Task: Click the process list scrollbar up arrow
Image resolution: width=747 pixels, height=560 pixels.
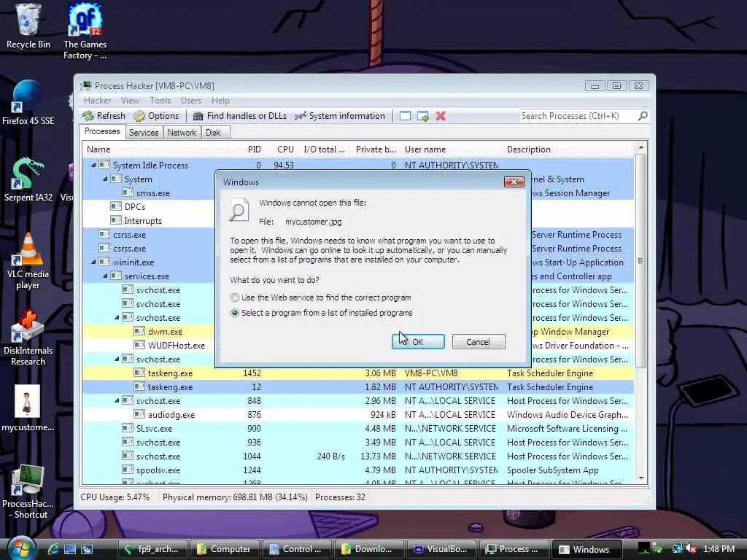Action: [x=640, y=148]
